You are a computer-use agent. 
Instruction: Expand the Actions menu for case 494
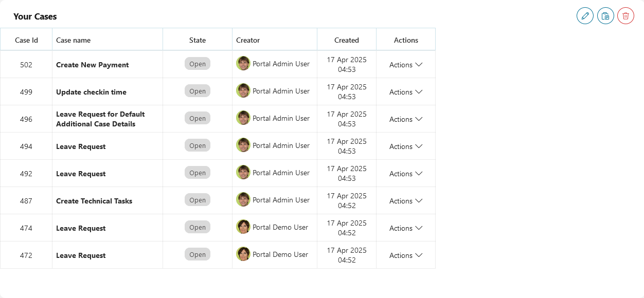pyautogui.click(x=406, y=146)
